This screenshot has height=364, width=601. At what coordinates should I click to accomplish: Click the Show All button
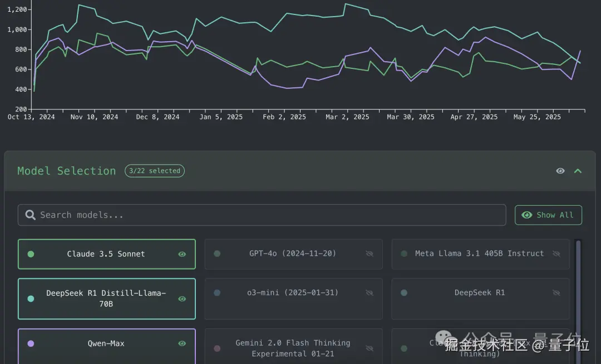(548, 215)
